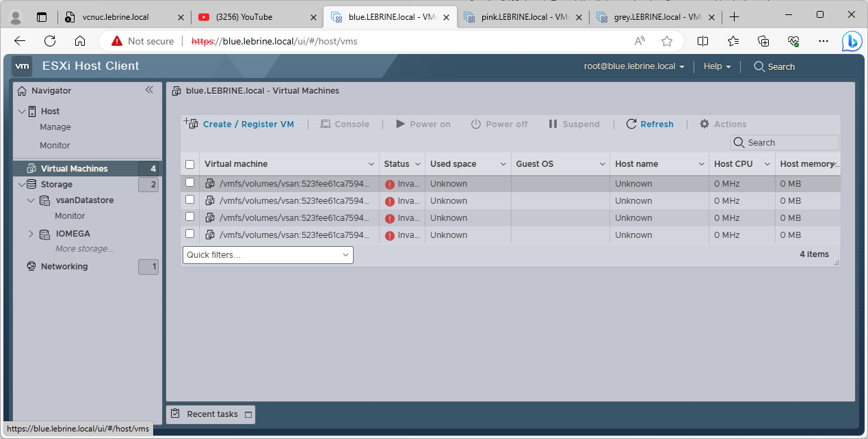Screen dimensions: 868x439
Task: Reload the browser page
Action: click(50, 41)
